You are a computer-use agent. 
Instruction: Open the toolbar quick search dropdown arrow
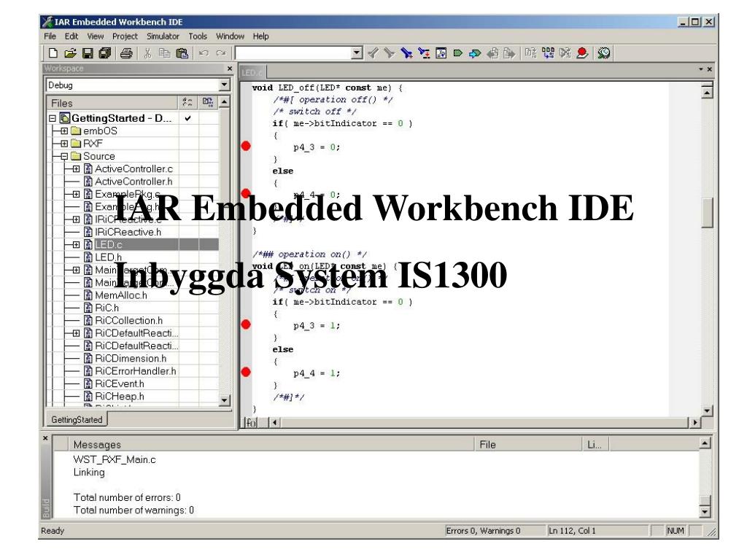tap(357, 53)
